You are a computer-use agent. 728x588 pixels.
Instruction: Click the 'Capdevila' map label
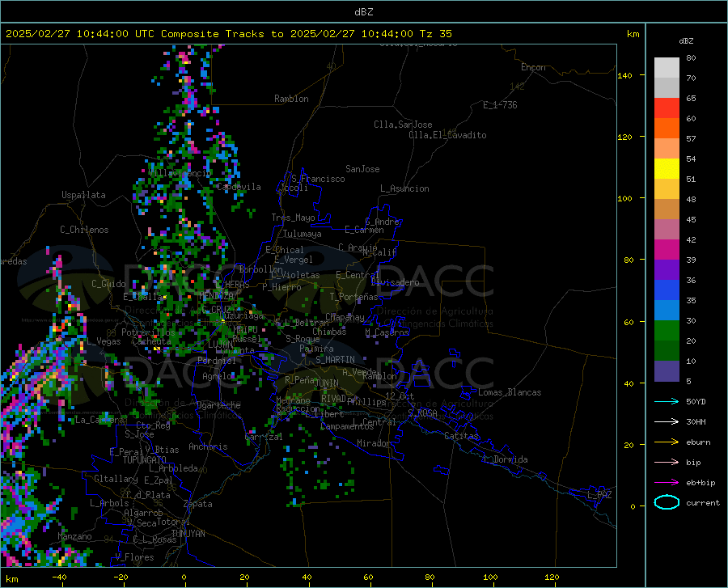click(239, 187)
